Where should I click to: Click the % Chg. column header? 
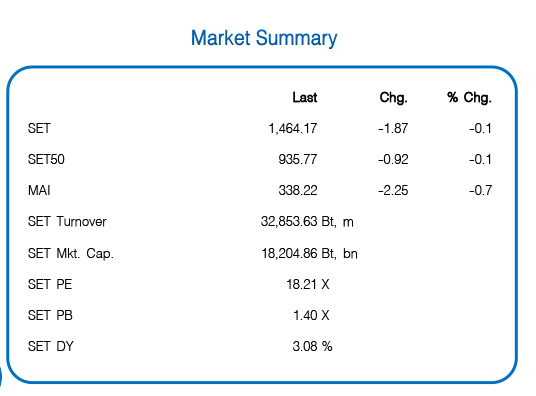(x=469, y=98)
